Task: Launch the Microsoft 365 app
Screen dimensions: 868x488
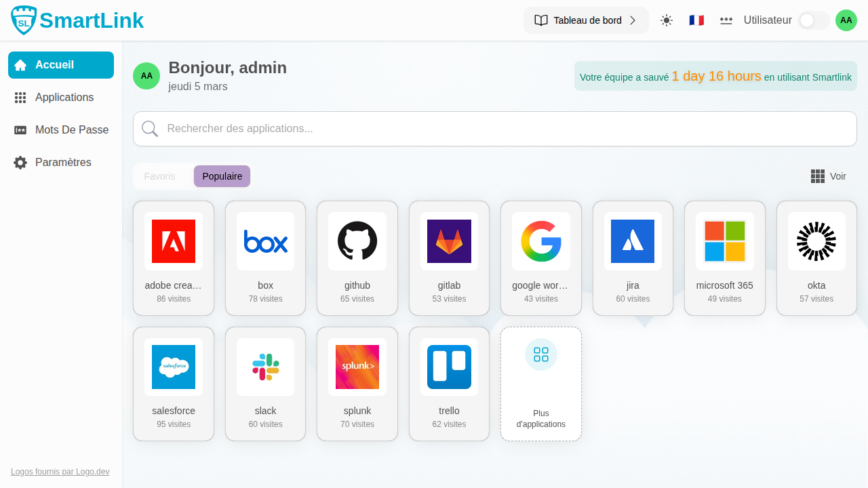Action: [x=724, y=258]
